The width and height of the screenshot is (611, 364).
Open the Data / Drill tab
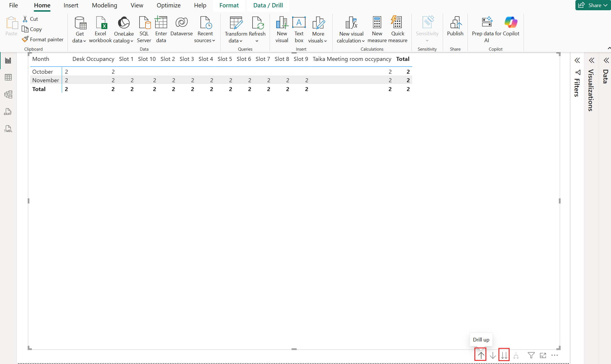268,5
